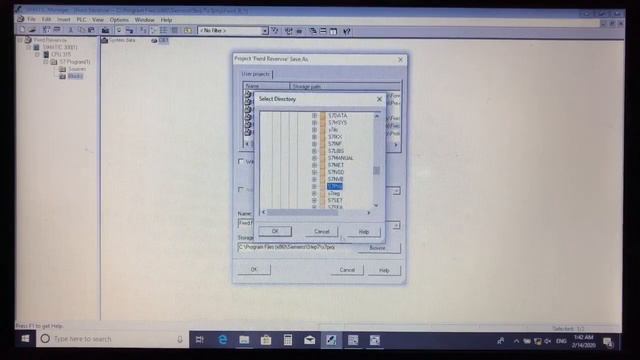This screenshot has width=640, height=360.
Task: Open the Window menu
Action: click(144, 20)
